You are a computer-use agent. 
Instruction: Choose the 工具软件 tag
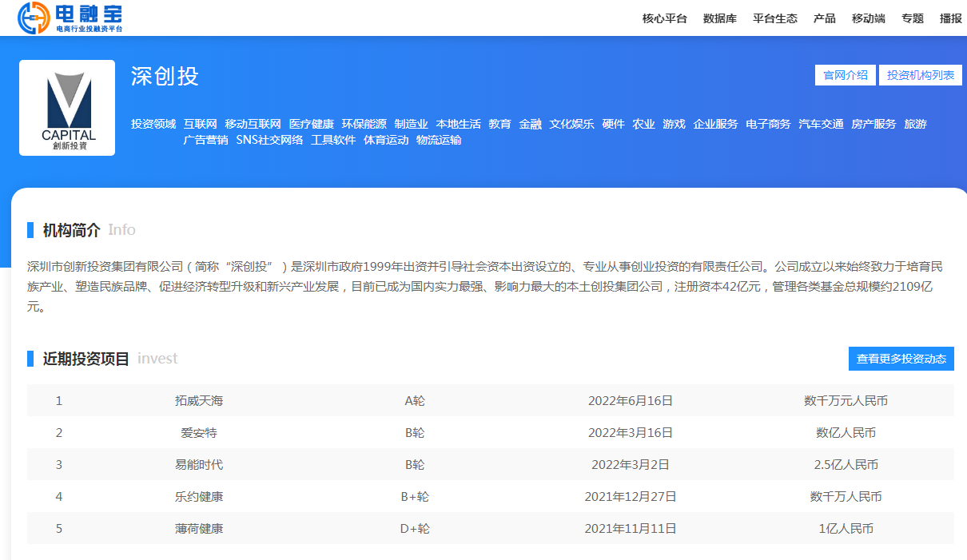[334, 140]
